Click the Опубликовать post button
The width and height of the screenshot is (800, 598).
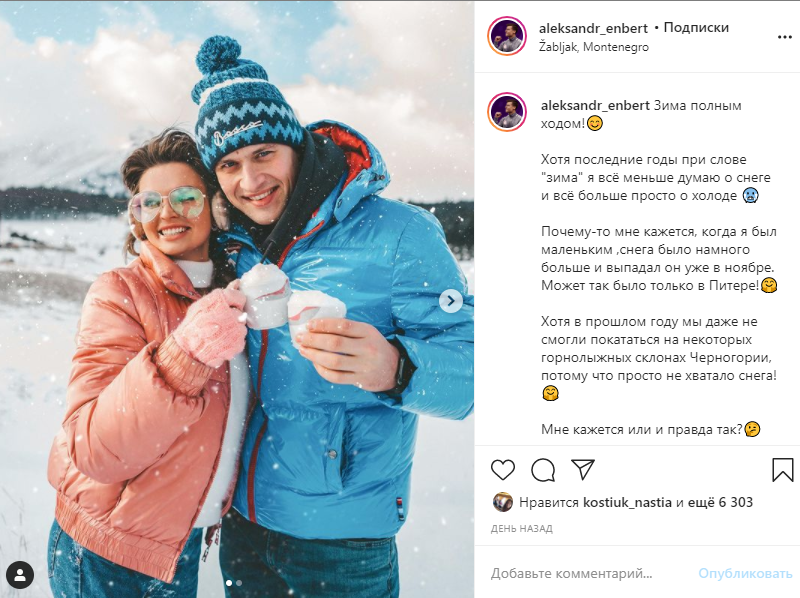point(745,574)
